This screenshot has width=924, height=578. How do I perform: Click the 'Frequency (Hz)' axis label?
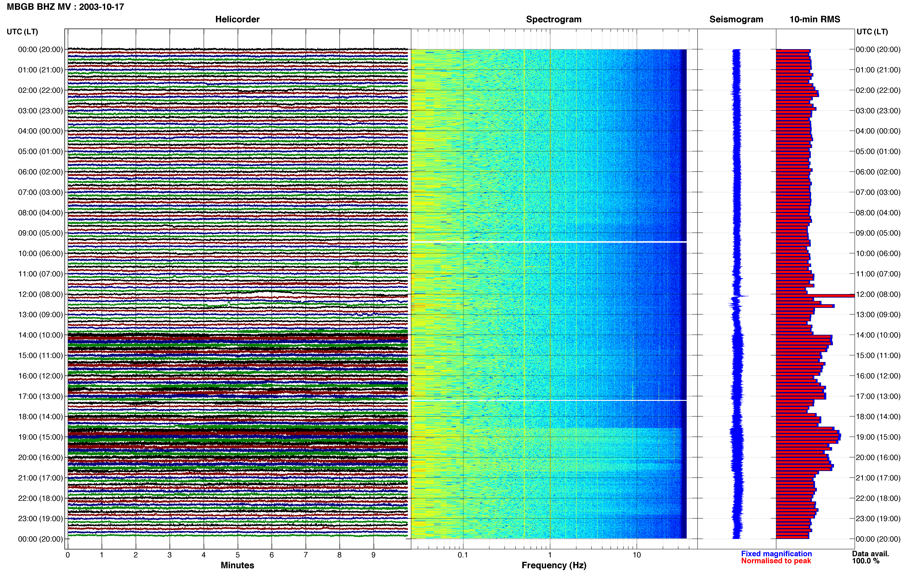[x=554, y=565]
